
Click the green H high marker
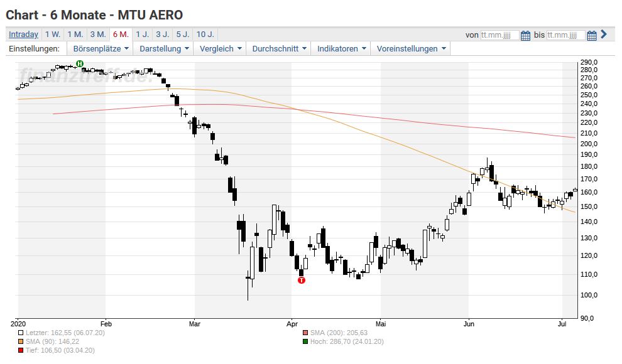(x=80, y=64)
